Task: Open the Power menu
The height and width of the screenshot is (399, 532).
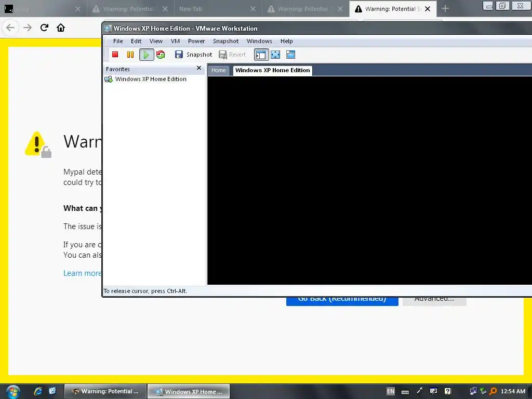Action: [x=196, y=41]
